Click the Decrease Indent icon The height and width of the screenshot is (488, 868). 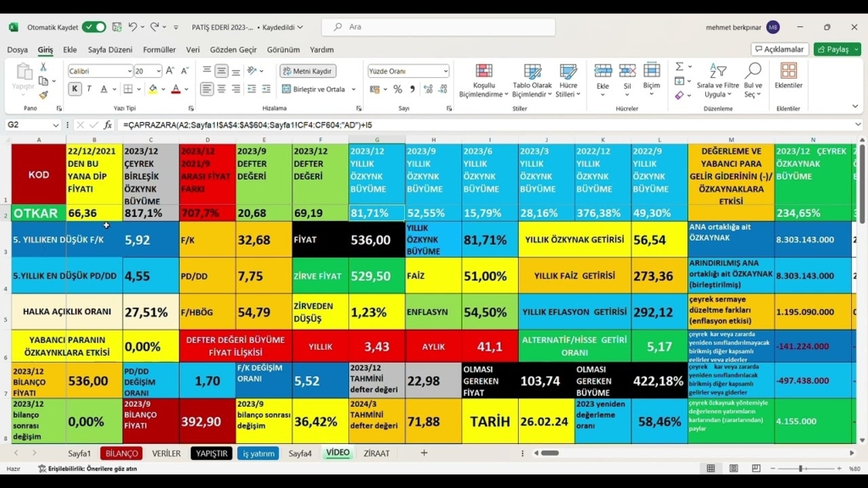(252, 89)
